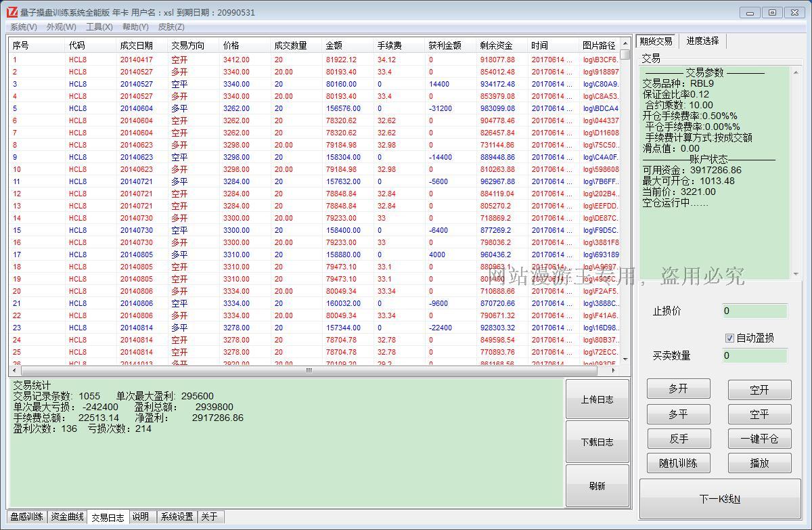Click the 刷新 button

(597, 486)
